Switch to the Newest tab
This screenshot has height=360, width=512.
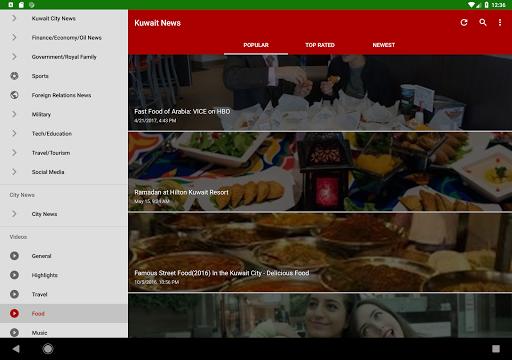tap(384, 45)
